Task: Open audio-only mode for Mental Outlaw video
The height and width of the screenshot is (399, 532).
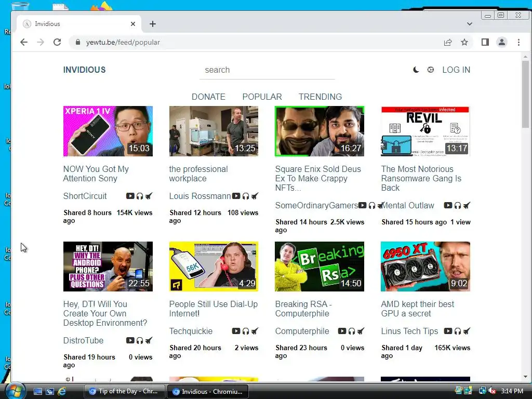Action: pyautogui.click(x=458, y=205)
